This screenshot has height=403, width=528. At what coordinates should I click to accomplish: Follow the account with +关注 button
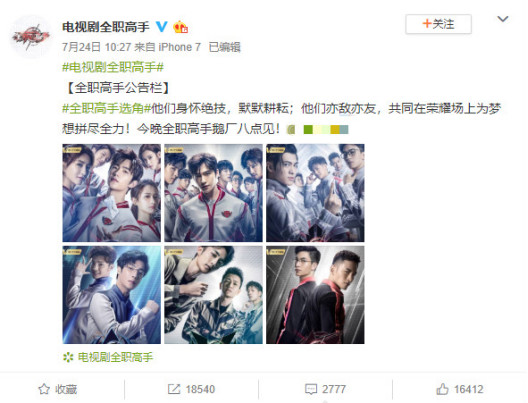pos(438,24)
